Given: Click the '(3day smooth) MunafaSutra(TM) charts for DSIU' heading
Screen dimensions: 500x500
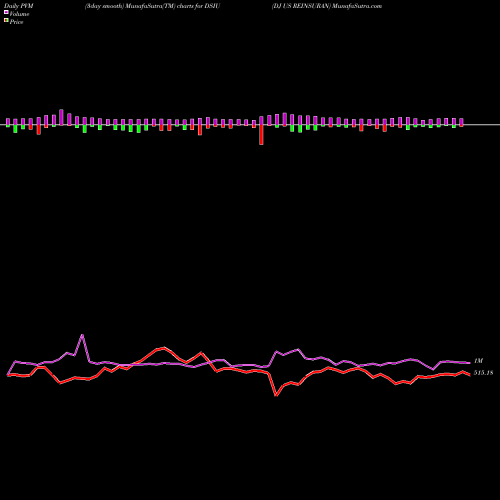Looking at the screenshot, I should (152, 6).
